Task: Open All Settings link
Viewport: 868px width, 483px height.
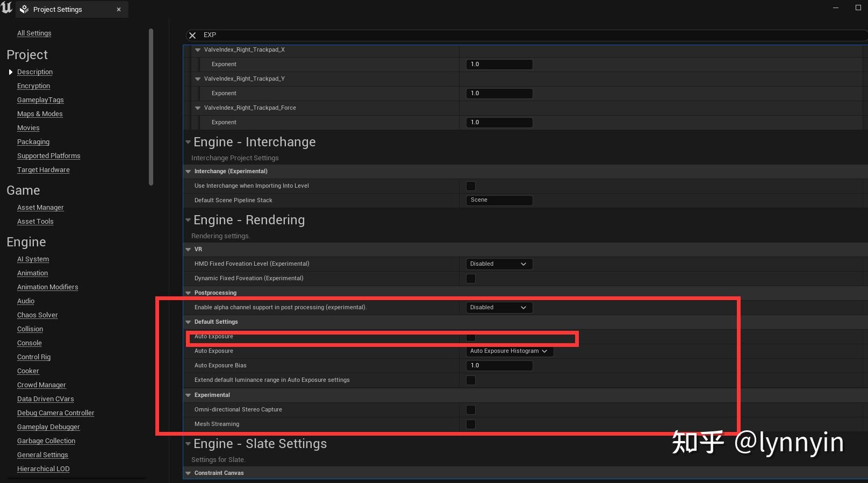Action: (34, 33)
